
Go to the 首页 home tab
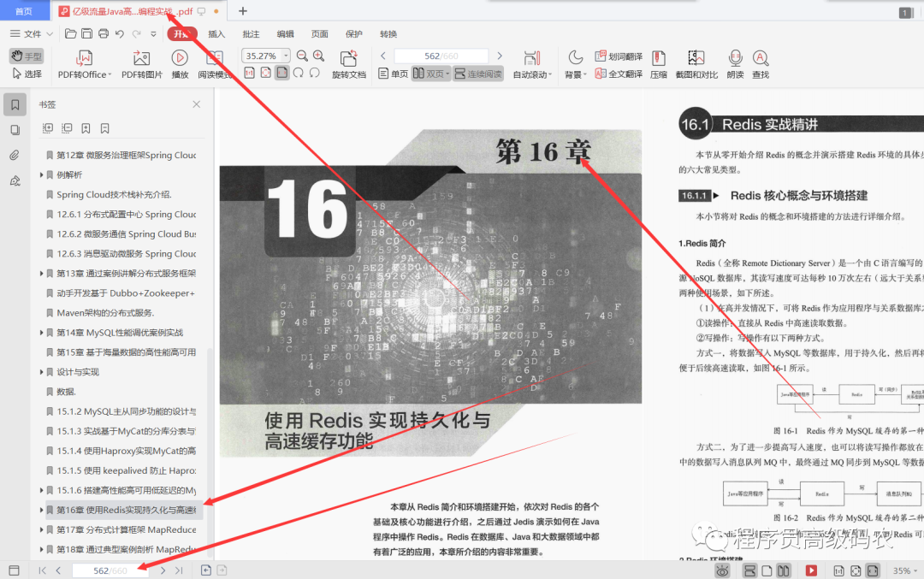point(24,11)
